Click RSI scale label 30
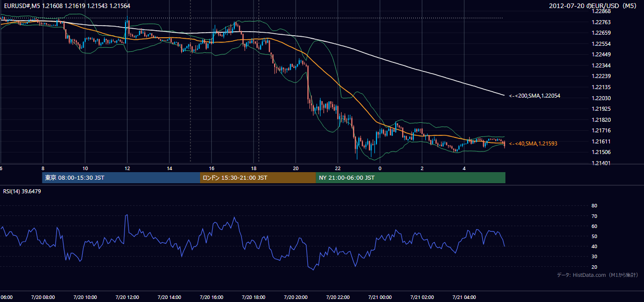This screenshot has height=302, width=644. pos(594,257)
